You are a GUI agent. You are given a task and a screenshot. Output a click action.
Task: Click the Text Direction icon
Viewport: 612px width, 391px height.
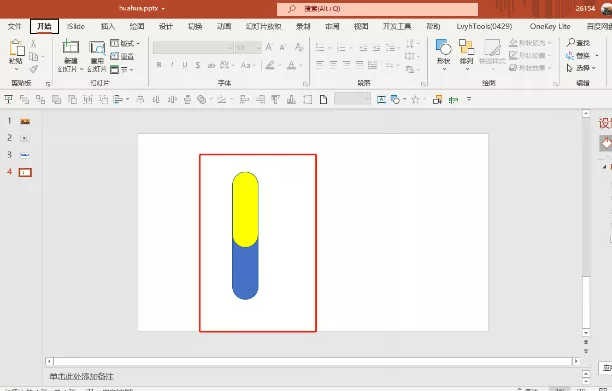point(410,43)
